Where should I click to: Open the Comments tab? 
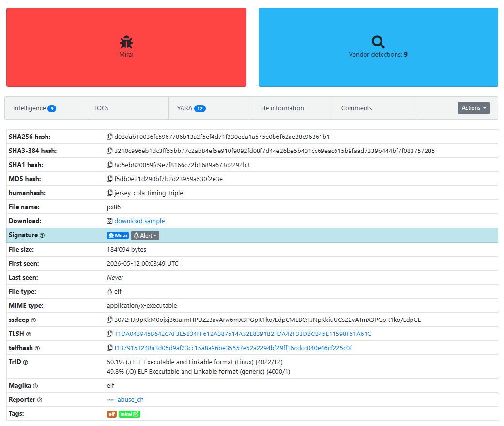click(374, 108)
